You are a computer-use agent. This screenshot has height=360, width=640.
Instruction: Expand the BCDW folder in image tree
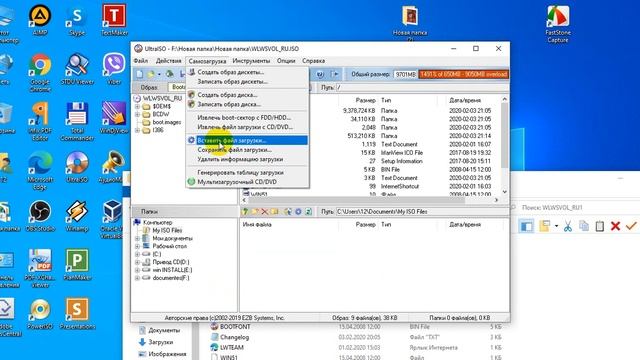[137, 114]
